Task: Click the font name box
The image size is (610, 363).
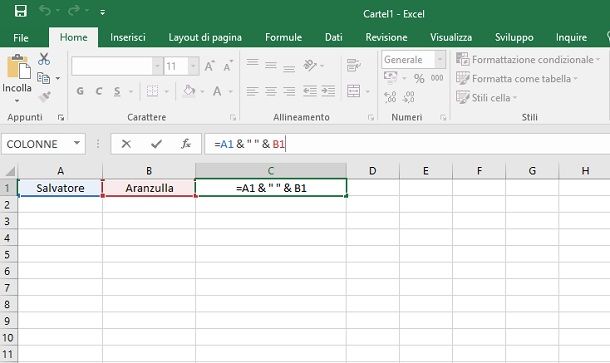Action: (112, 66)
